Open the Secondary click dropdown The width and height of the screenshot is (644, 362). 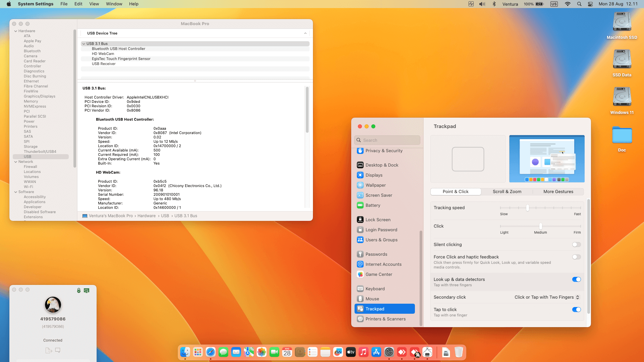click(x=546, y=297)
